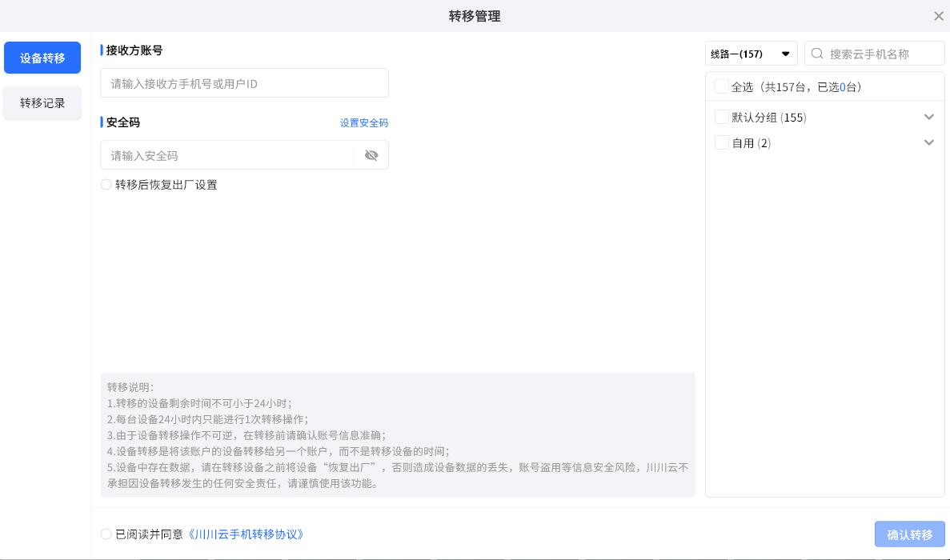Toggle security code visibility eye icon
The width and height of the screenshot is (950, 560).
coord(371,155)
